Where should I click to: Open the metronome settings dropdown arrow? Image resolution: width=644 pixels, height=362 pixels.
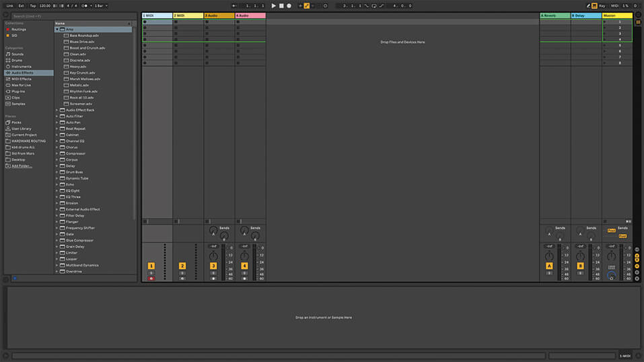click(91, 6)
